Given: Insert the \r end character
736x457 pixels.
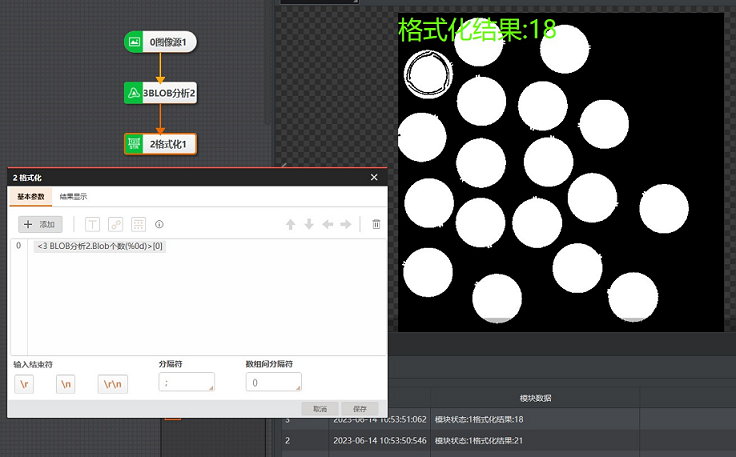Looking at the screenshot, I should tap(24, 384).
